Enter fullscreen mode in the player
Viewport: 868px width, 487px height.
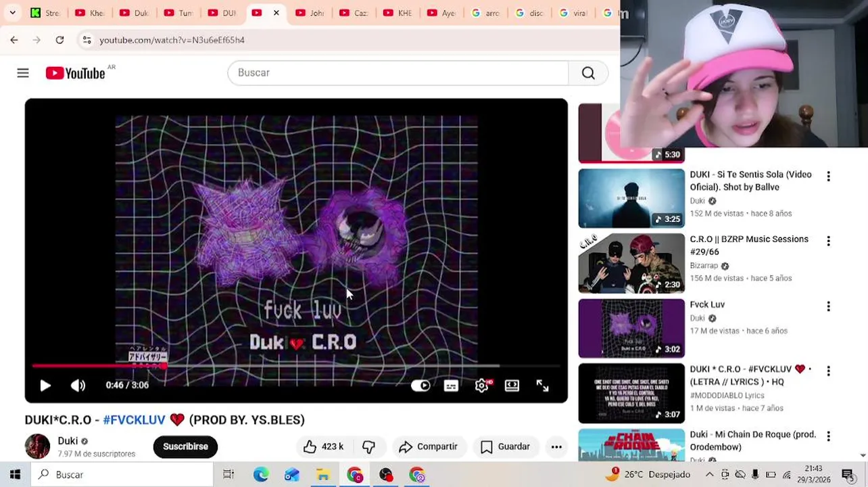(x=542, y=386)
